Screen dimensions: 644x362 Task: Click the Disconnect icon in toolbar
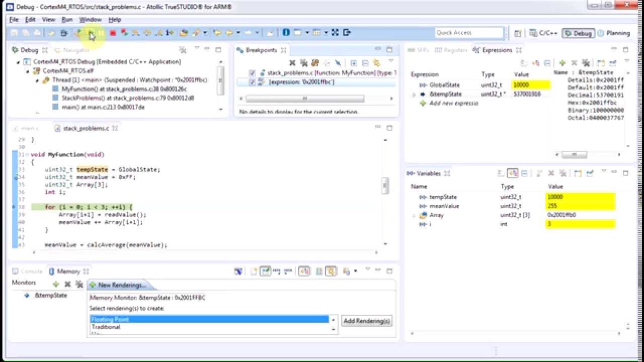click(x=124, y=33)
